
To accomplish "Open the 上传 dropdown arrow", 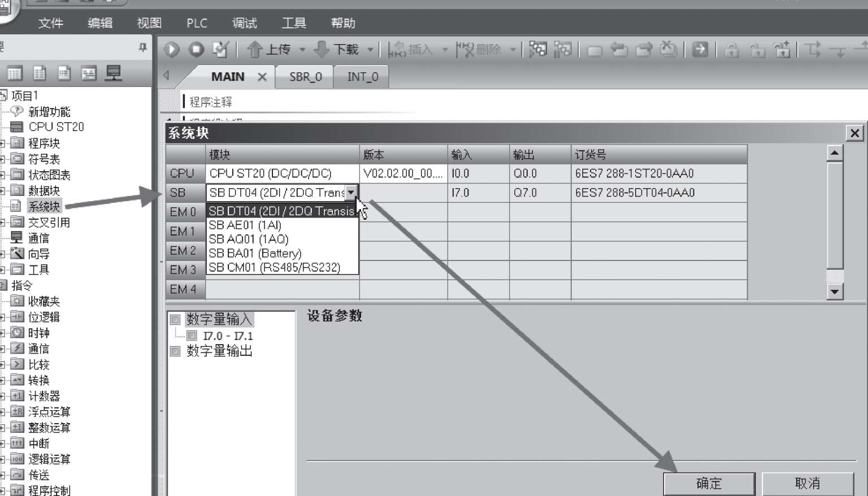I will click(302, 50).
